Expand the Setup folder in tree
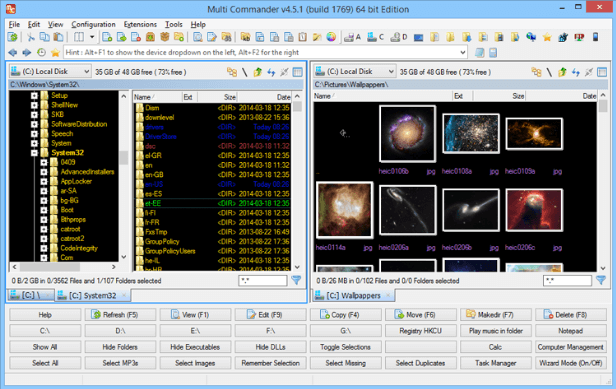 click(x=34, y=95)
